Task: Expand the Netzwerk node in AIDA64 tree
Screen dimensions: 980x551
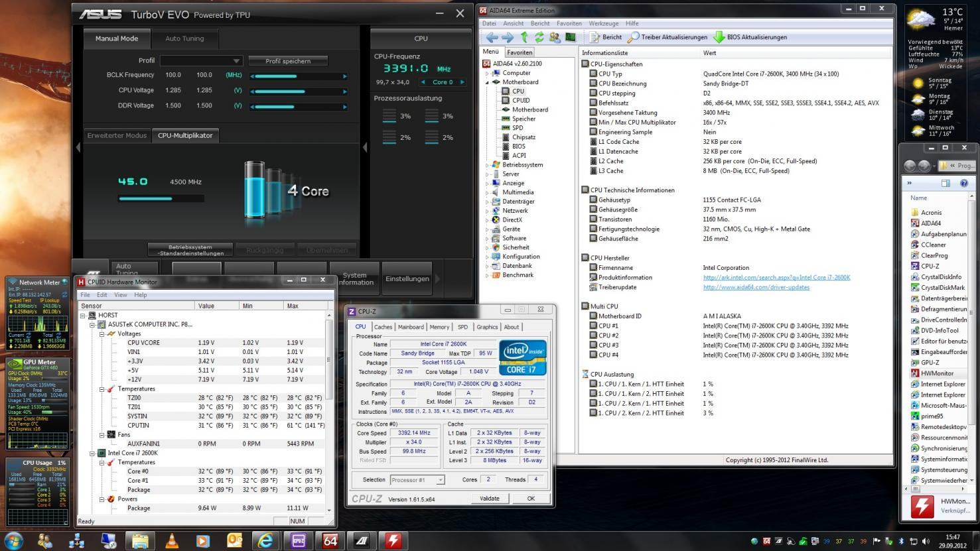Action: click(x=488, y=210)
